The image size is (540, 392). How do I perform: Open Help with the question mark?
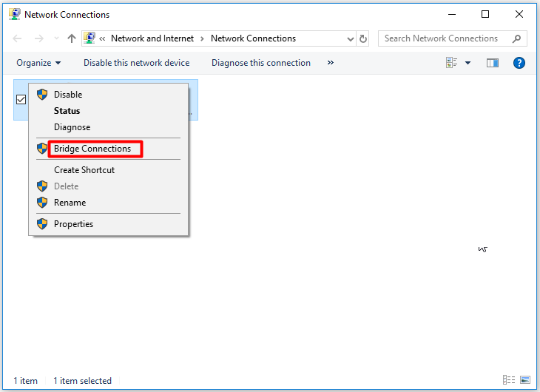click(519, 63)
